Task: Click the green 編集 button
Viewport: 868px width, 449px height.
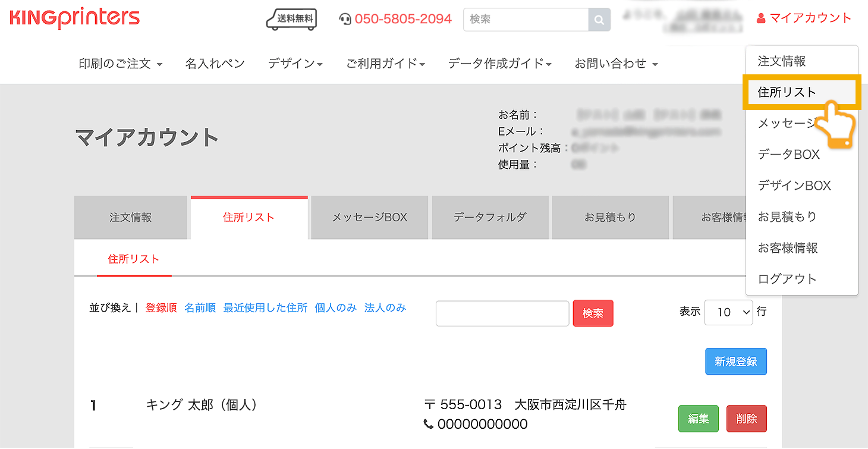Action: [x=698, y=419]
